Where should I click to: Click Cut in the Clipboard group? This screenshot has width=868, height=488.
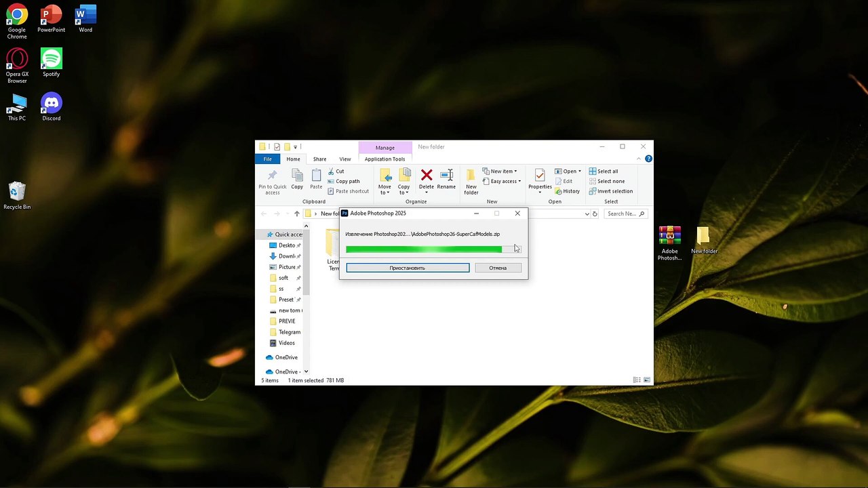point(336,171)
